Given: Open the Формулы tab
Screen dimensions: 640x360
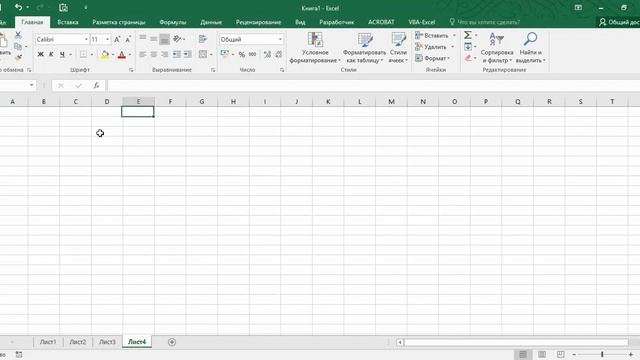Looking at the screenshot, I should tap(173, 22).
